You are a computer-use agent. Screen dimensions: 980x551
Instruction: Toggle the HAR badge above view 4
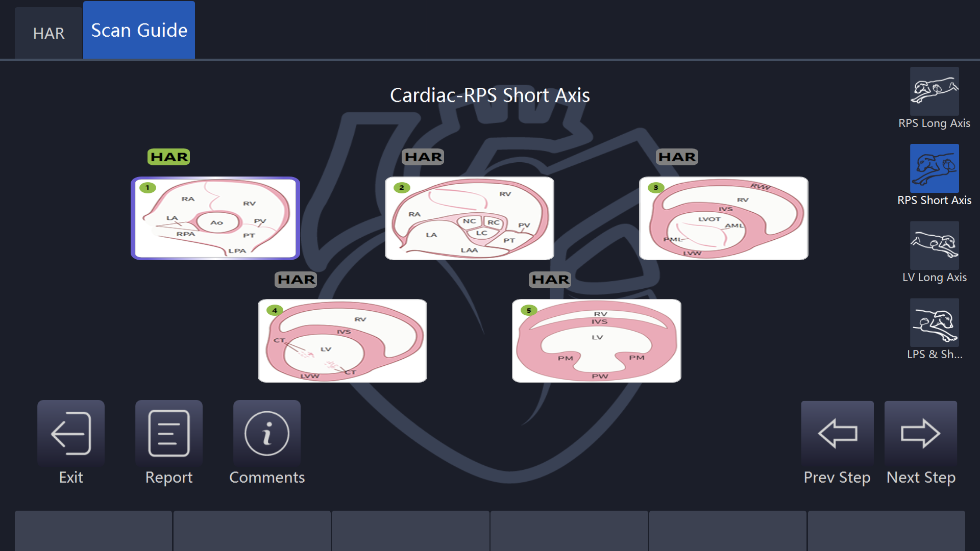click(x=296, y=280)
